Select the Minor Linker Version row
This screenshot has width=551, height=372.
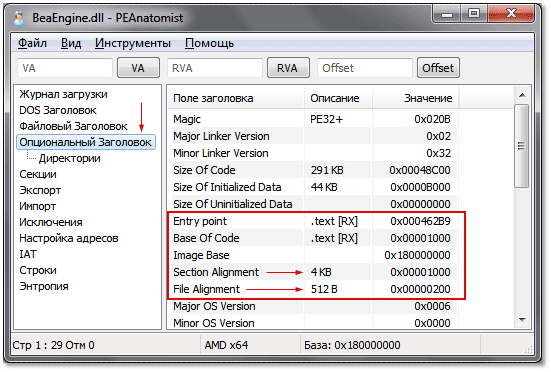click(313, 153)
